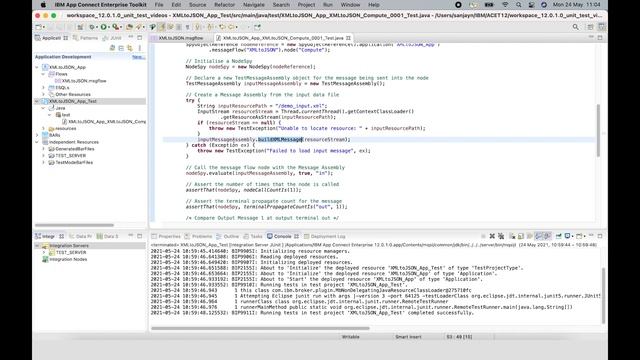This screenshot has height=360, width=640.
Task: Open the Project menu
Action: (x=306, y=5)
